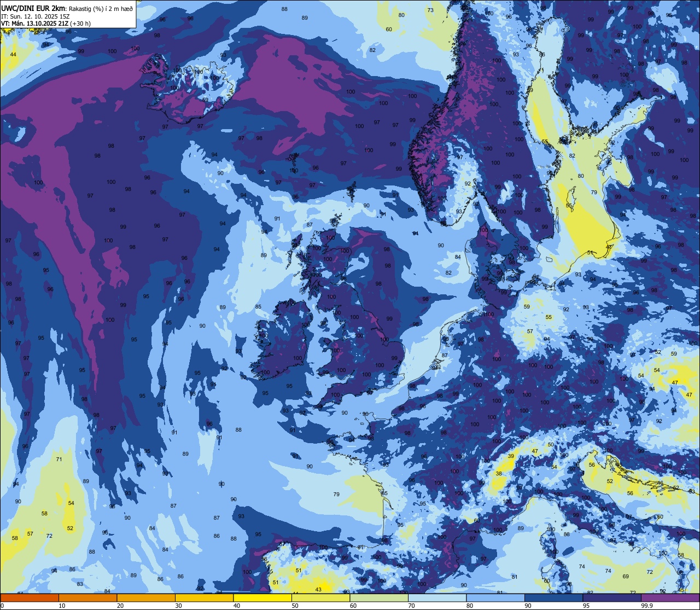Click the legend segment between 80 and 90
Image resolution: width=700 pixels, height=610 pixels.
[x=495, y=597]
